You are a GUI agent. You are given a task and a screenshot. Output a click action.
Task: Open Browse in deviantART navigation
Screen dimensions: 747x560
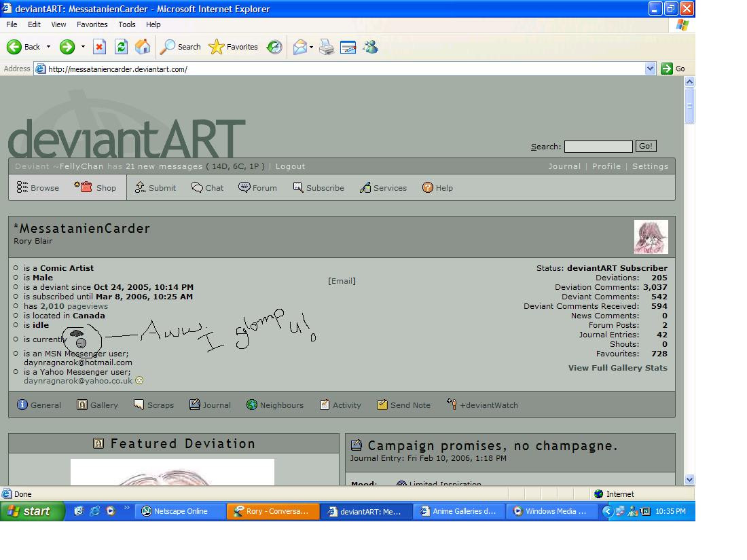pos(37,187)
